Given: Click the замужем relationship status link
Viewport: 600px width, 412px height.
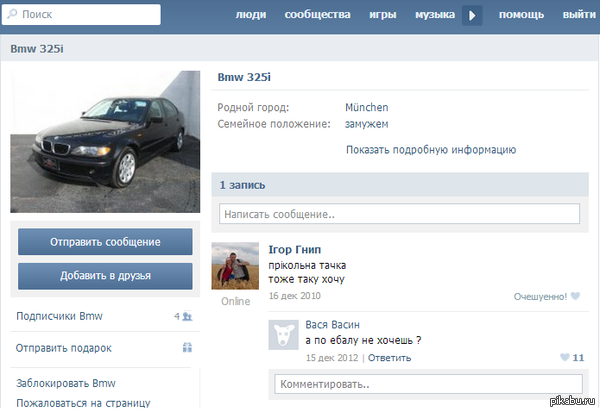Looking at the screenshot, I should coord(367,124).
